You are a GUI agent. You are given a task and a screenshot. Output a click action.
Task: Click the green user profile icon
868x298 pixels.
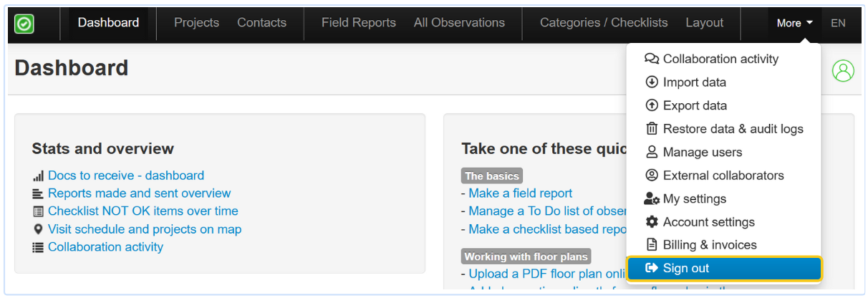tap(843, 71)
